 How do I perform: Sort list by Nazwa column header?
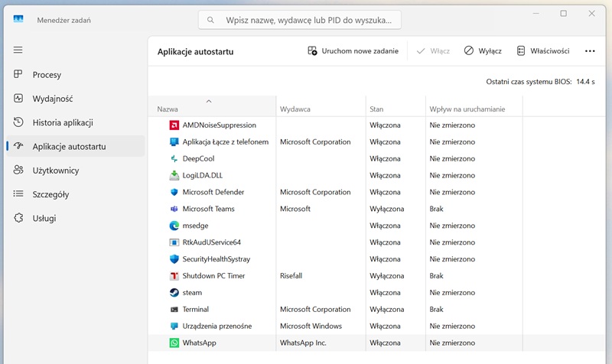pos(210,109)
